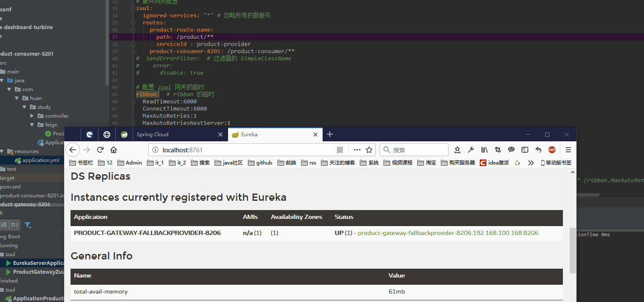Go back in Firefox

click(73, 150)
